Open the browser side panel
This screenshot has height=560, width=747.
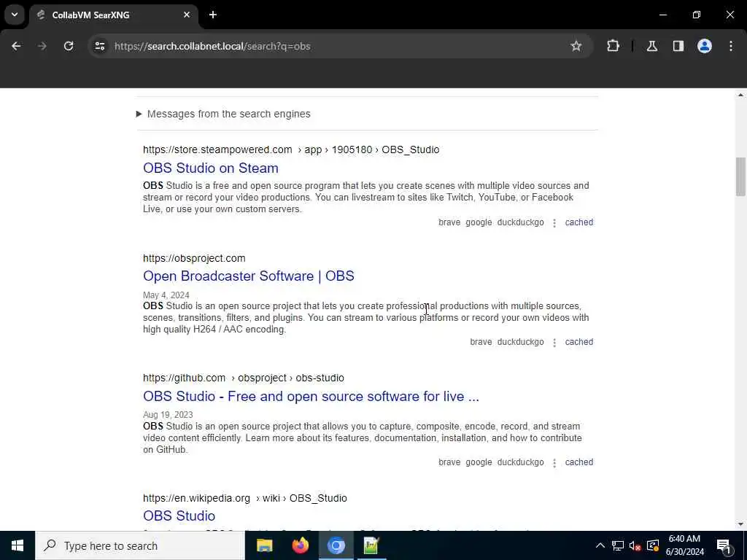click(678, 46)
